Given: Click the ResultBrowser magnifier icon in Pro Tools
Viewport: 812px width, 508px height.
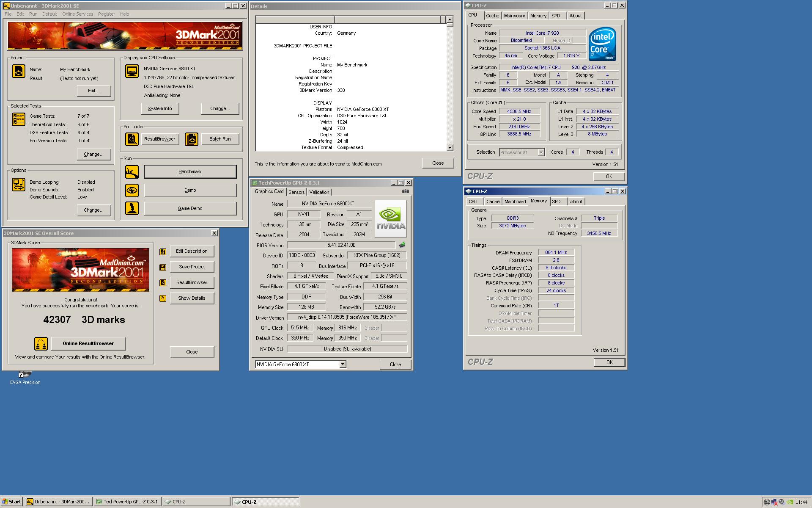Looking at the screenshot, I should tap(132, 139).
